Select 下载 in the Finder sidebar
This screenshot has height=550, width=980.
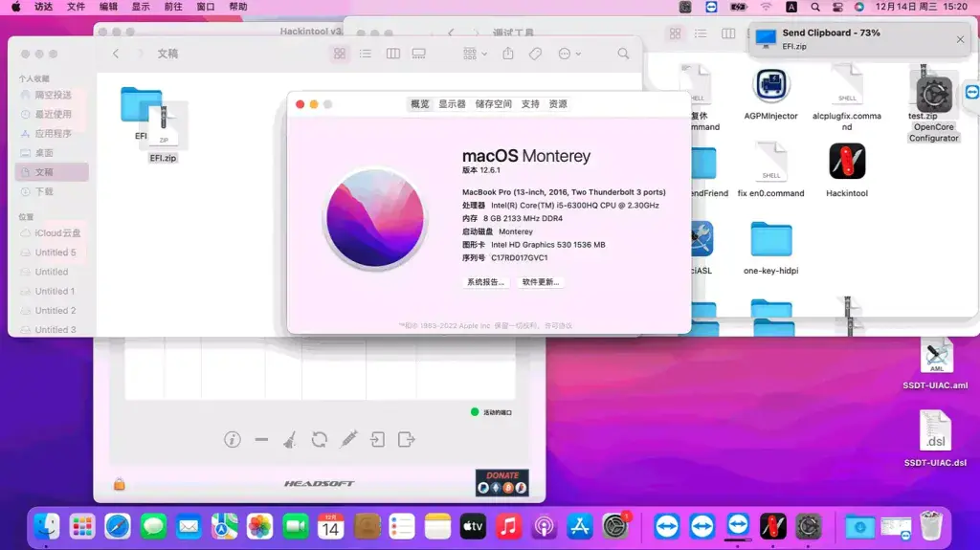pyautogui.click(x=53, y=192)
